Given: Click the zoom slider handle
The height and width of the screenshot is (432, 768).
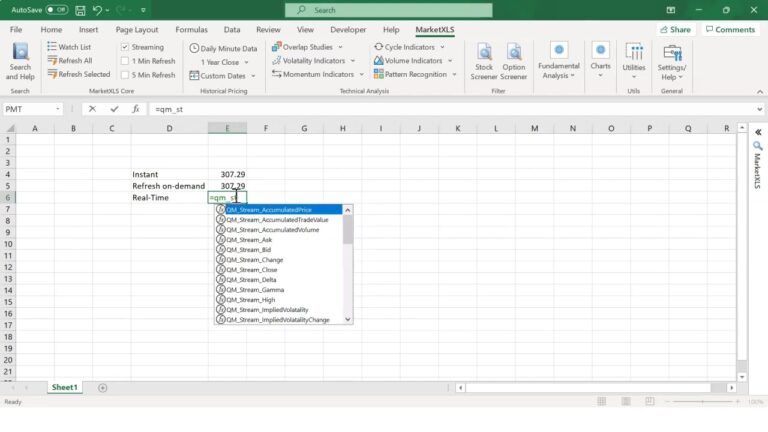Looking at the screenshot, I should coord(703,402).
